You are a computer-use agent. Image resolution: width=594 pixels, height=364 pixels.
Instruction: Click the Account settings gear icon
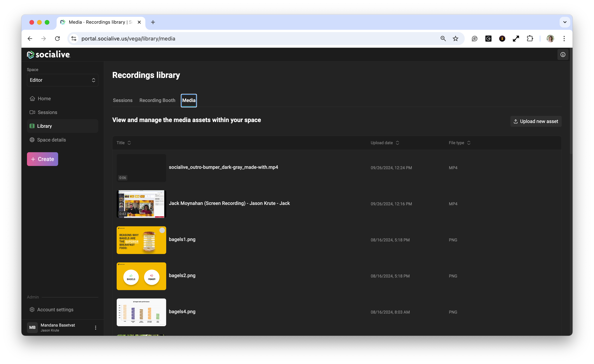(x=32, y=309)
